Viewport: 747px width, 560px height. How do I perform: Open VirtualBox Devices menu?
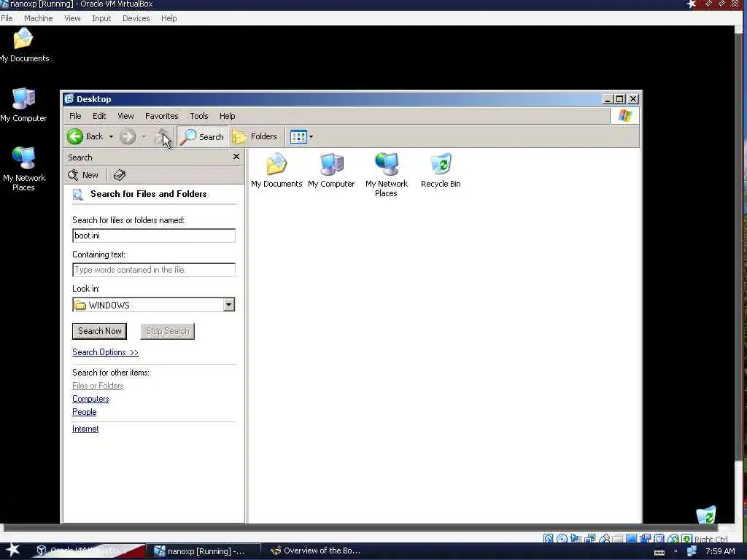[136, 18]
